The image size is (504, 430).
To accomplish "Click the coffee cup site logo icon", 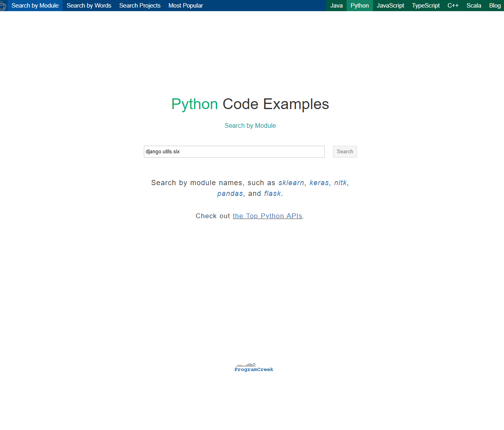I will (x=3, y=6).
